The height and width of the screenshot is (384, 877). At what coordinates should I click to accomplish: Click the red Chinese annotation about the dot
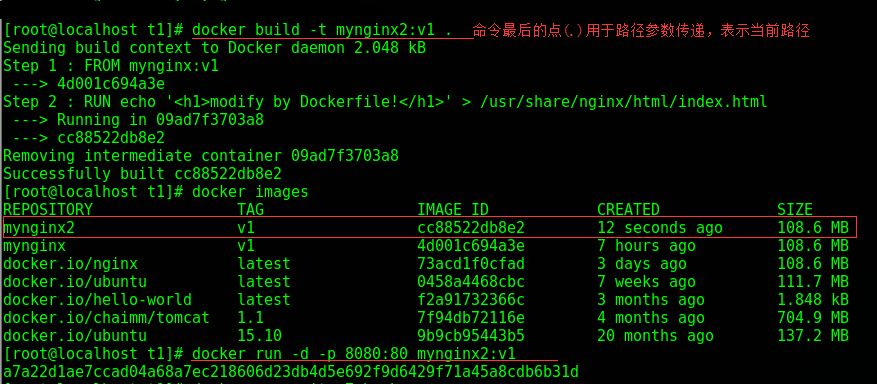[641, 30]
